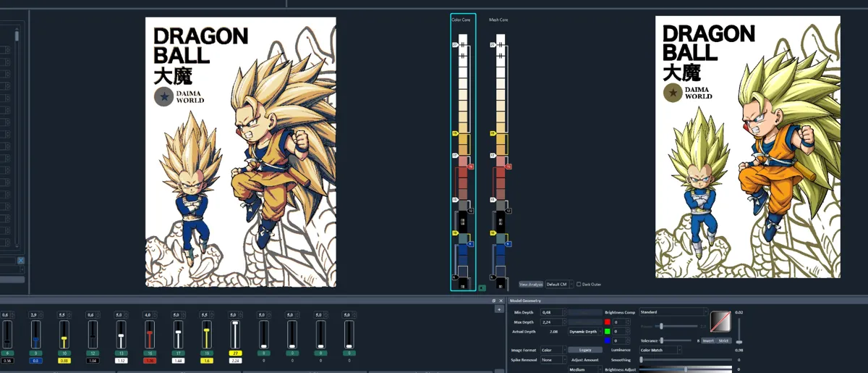This screenshot has width=868, height=373.
Task: Click the yellow layer slider valued 0.88
Action: [x=64, y=335]
